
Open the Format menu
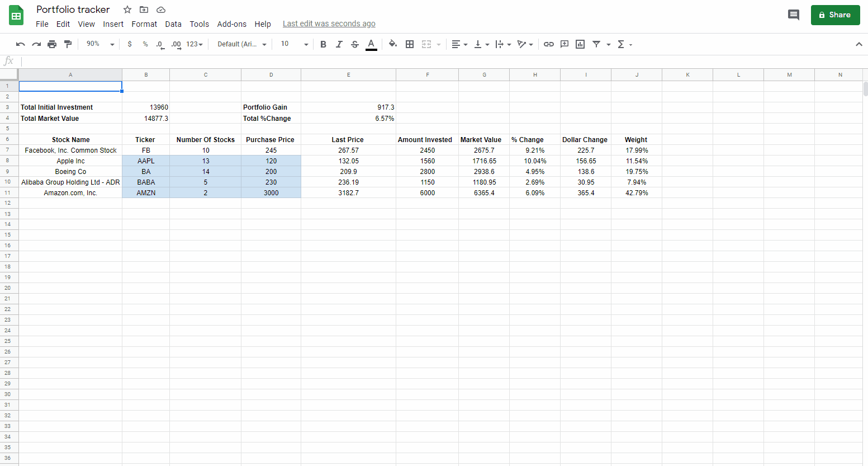click(144, 24)
